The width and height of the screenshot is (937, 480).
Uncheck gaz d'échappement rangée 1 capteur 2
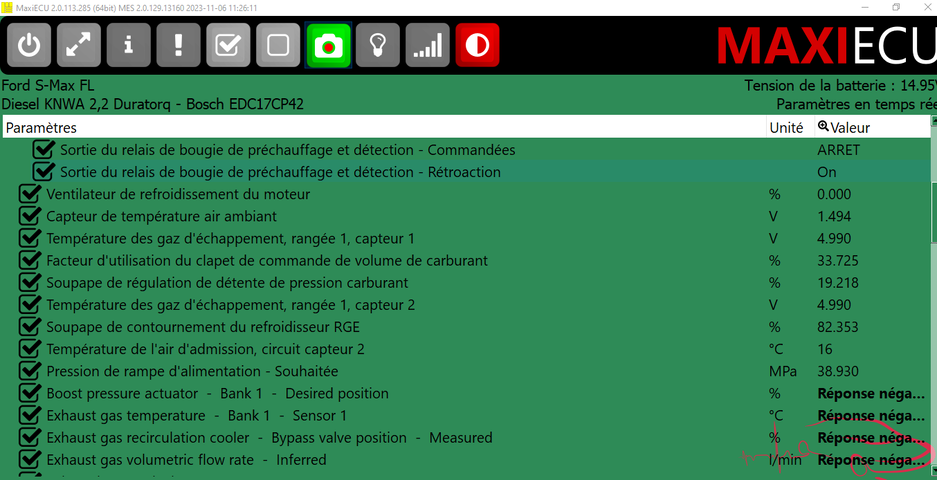[30, 304]
